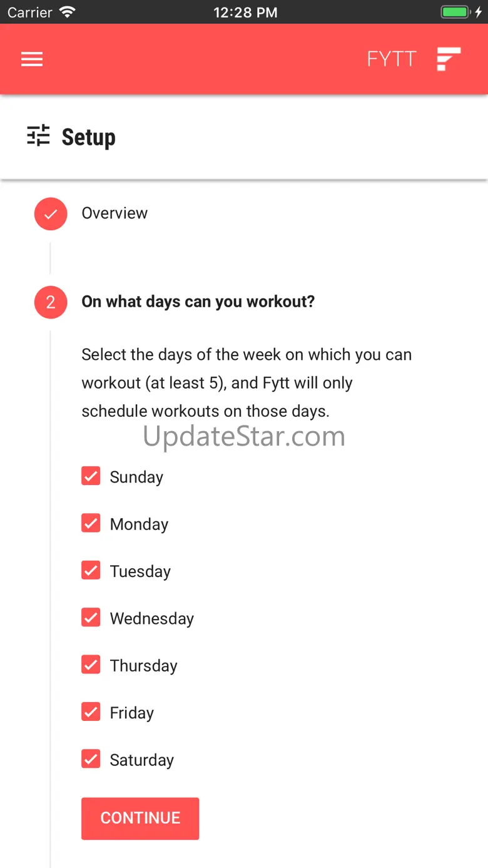Click the Setup sliders icon
Screen dimensions: 488x868
[x=38, y=136]
